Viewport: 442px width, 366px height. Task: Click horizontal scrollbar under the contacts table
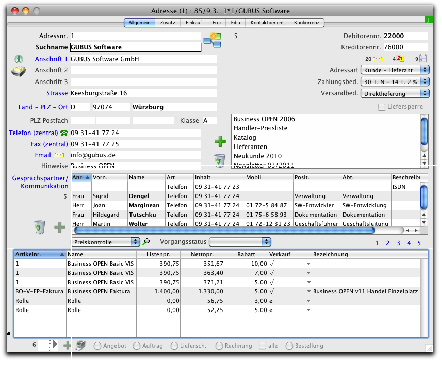tap(224, 230)
